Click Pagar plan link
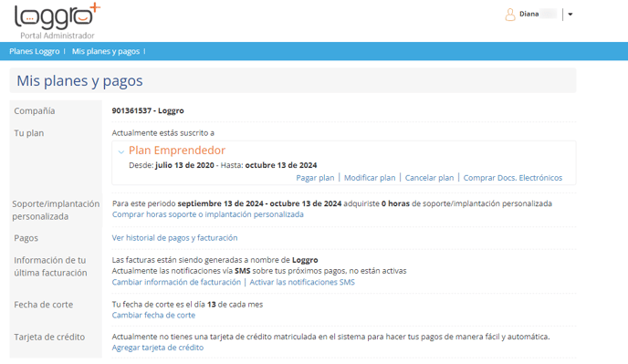Viewport: 628px width, 364px height. point(315,178)
